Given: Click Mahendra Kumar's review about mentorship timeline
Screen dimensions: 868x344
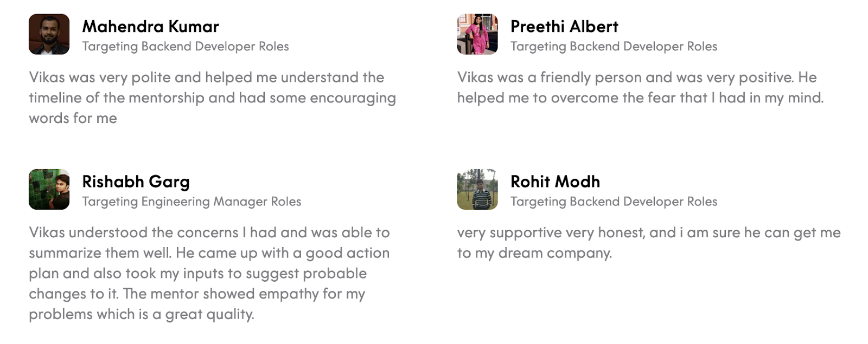Looking at the screenshot, I should tap(212, 98).
